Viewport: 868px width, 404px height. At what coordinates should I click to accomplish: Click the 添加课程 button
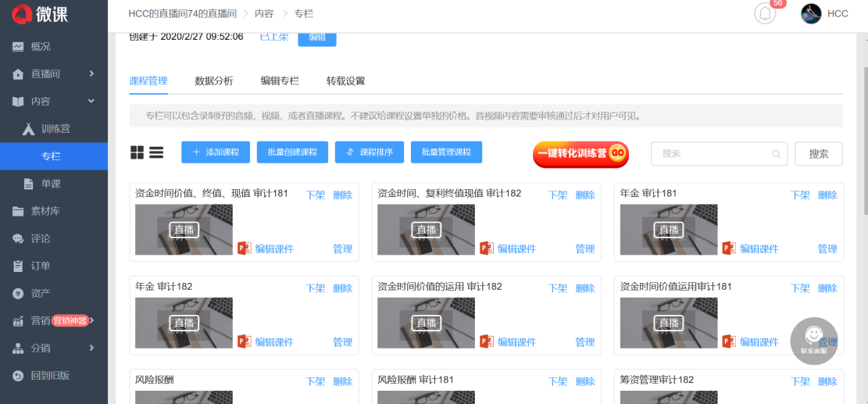tap(216, 152)
